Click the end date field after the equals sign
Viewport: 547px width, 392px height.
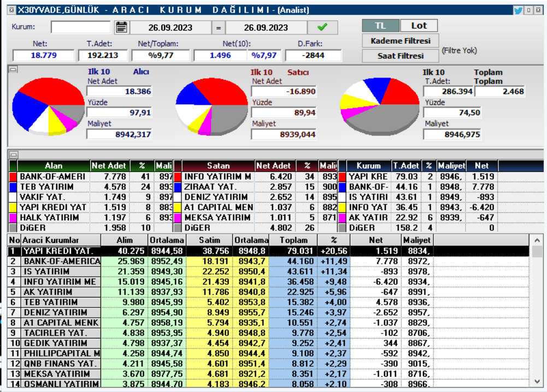pos(266,27)
